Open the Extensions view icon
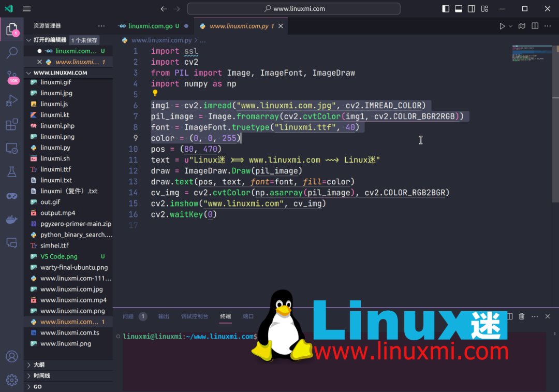 point(12,124)
